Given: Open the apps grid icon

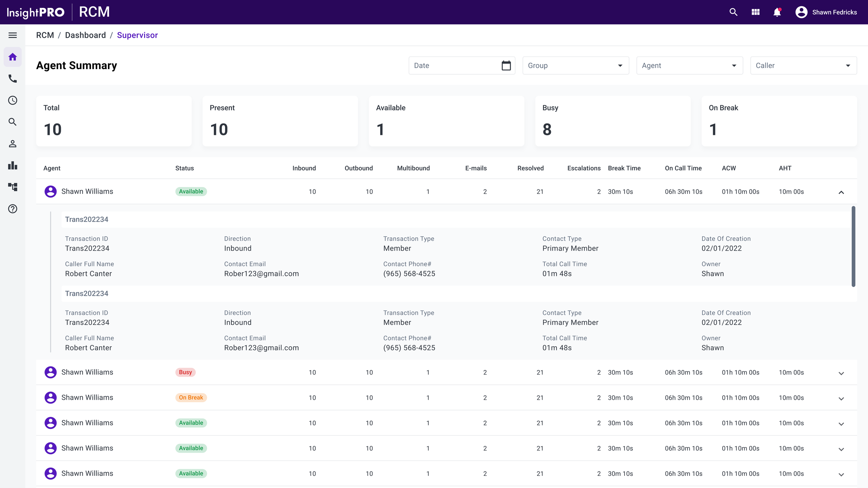Looking at the screenshot, I should pyautogui.click(x=756, y=12).
